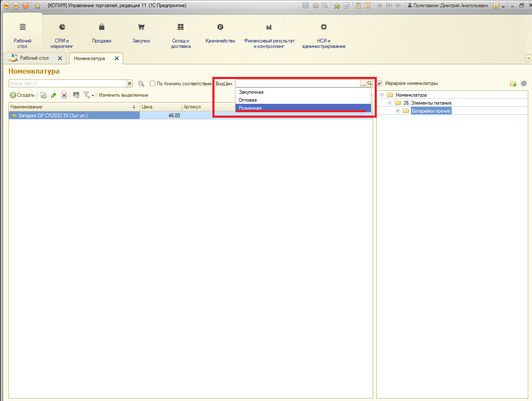The image size is (532, 401).
Task: Click the create new folder icon
Action: coord(513,84)
